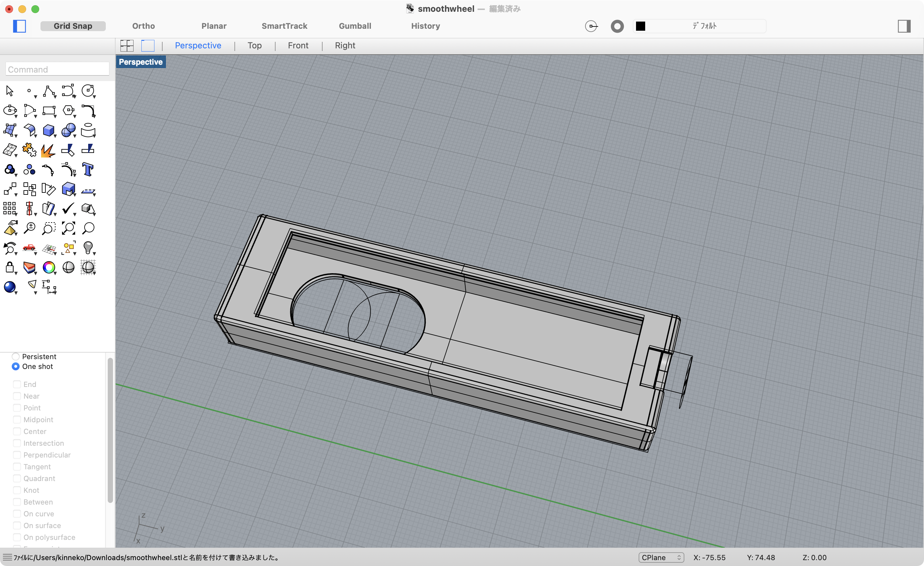Tick the Perpendicular snap checkbox
This screenshot has height=566, width=924.
(17, 455)
